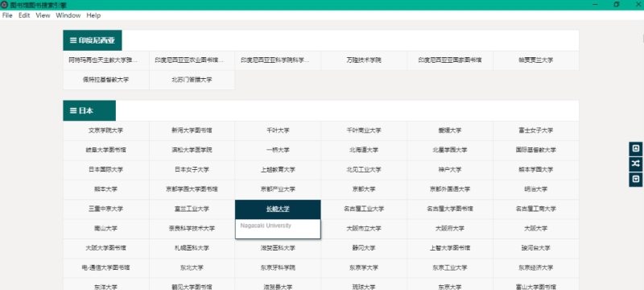Click the scroll-to-top side button
This screenshot has width=644, height=290.
coord(636,149)
